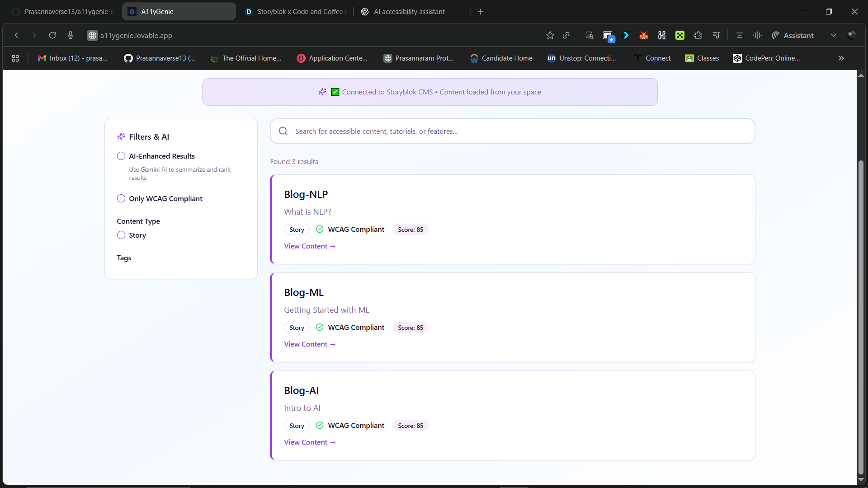
Task: Click the copy link icon in toolbar
Action: [566, 35]
